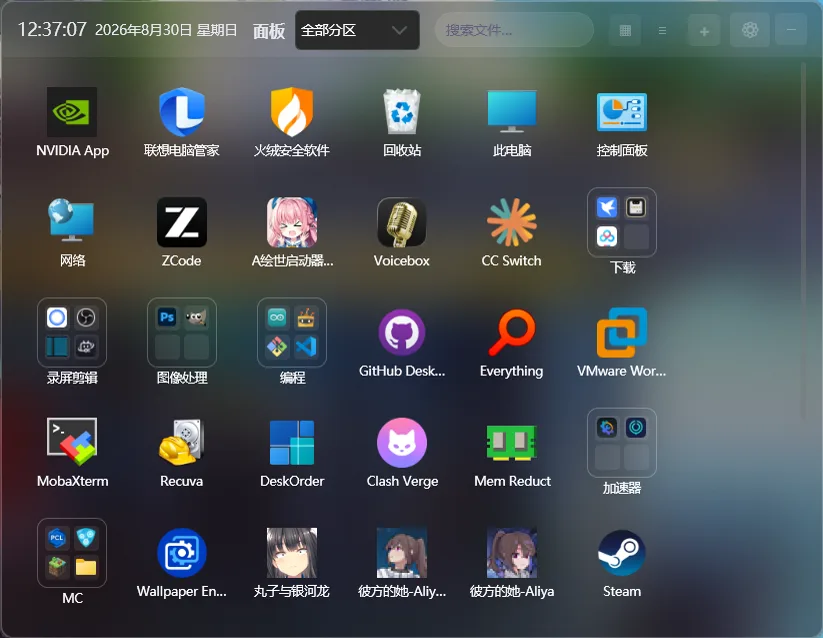
Task: Focus the 搜索文件 search field
Action: pos(514,30)
